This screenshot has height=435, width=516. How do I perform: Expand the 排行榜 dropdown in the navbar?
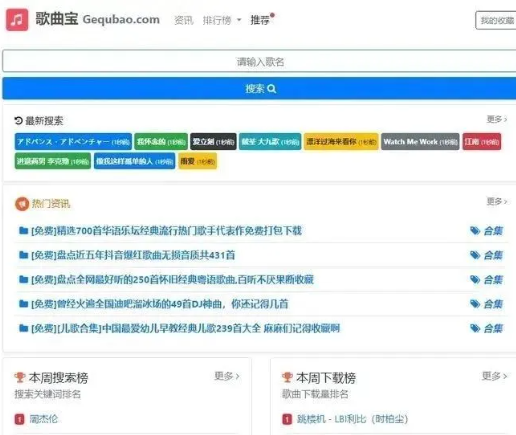tap(222, 20)
